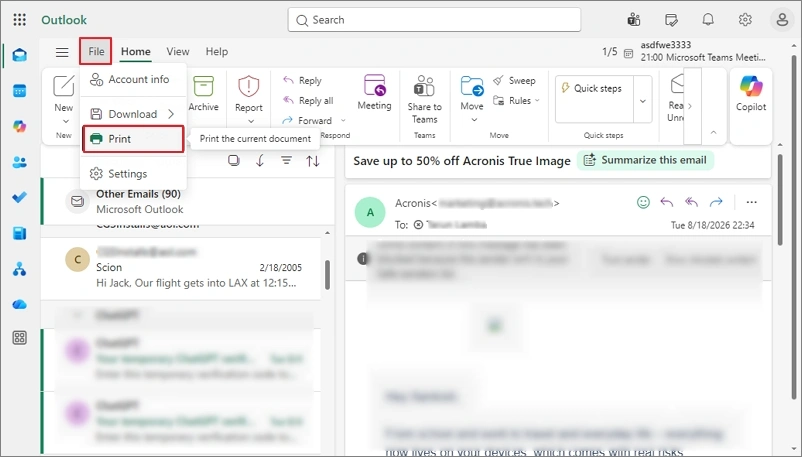Toggle the hamburger navigation pane button
802x457 pixels.
click(x=62, y=52)
